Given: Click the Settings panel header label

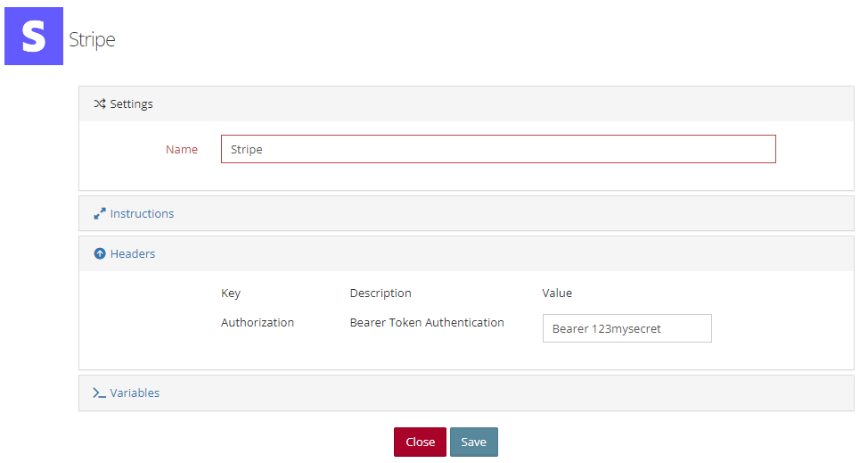Looking at the screenshot, I should pos(131,104).
